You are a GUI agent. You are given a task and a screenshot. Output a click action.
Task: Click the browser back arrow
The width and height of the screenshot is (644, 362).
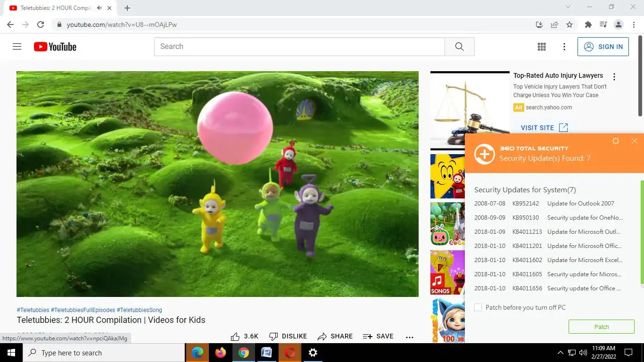[x=10, y=25]
